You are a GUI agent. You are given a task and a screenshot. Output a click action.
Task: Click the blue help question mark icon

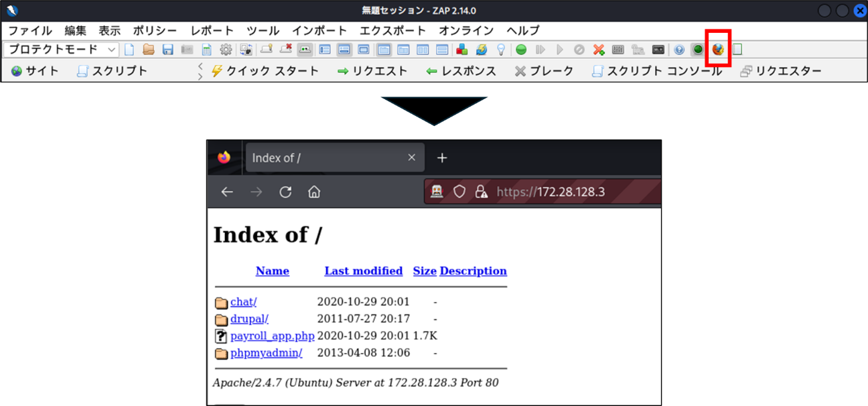pyautogui.click(x=679, y=50)
